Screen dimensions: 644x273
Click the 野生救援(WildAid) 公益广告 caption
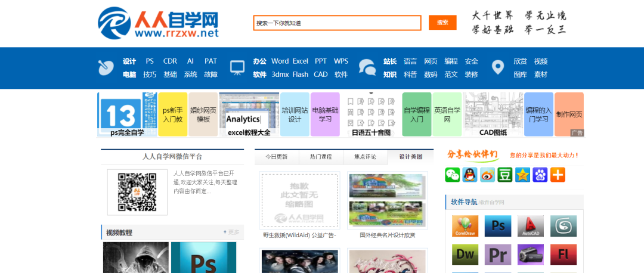(x=300, y=235)
